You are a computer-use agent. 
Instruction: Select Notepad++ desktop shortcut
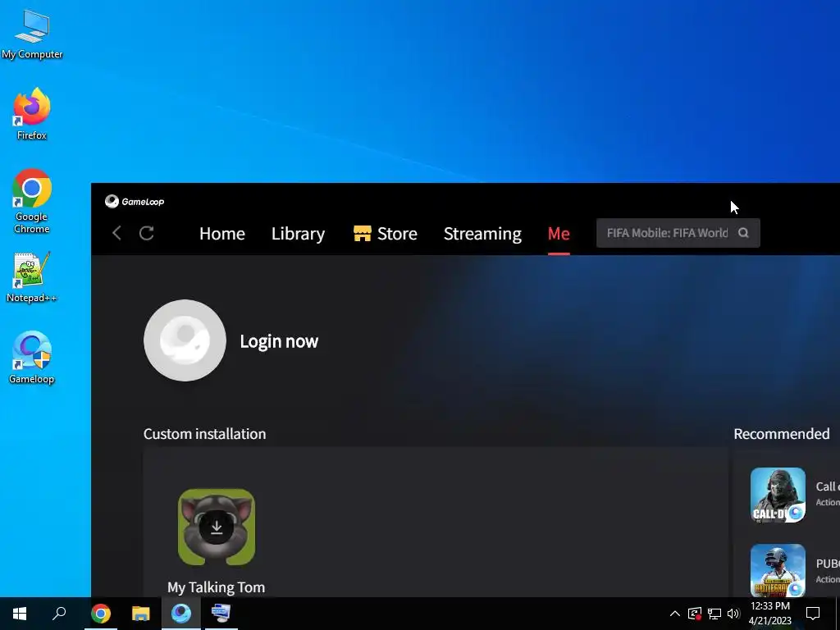tap(32, 277)
